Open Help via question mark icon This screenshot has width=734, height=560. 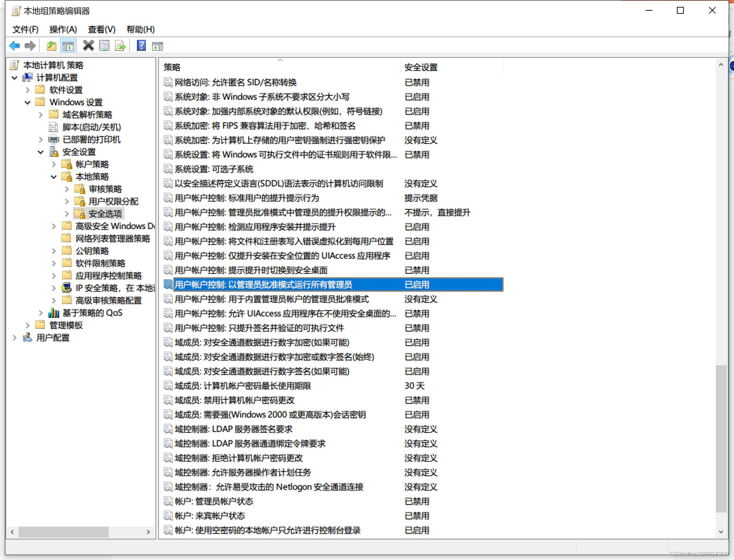[x=141, y=45]
